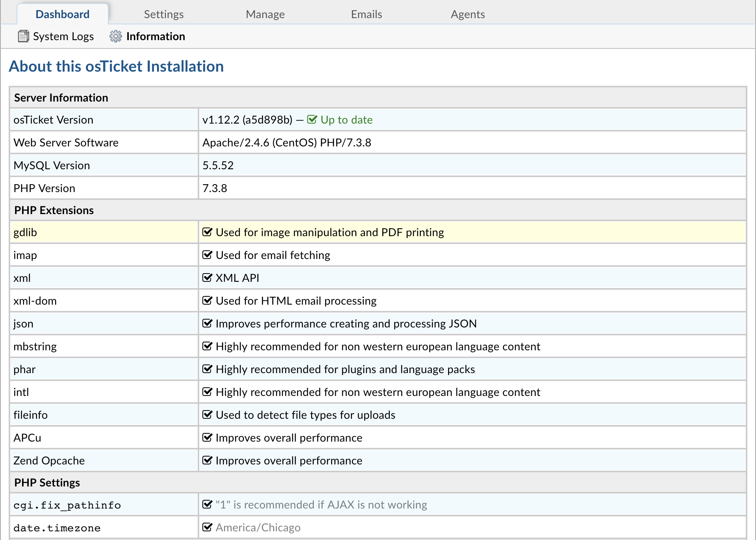Click the check icon beside imap description
Screen dimensions: 756x540
point(207,255)
